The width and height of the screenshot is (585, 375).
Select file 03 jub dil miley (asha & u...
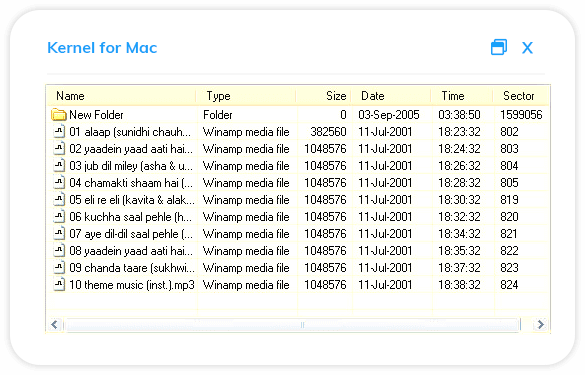point(131,166)
